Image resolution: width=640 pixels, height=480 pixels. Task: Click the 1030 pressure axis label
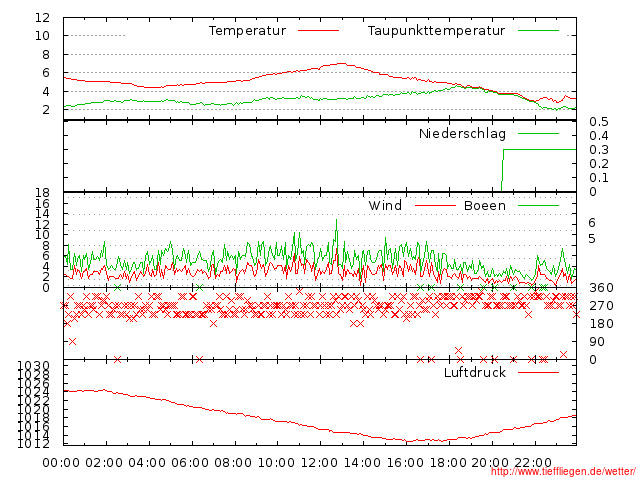33,366
